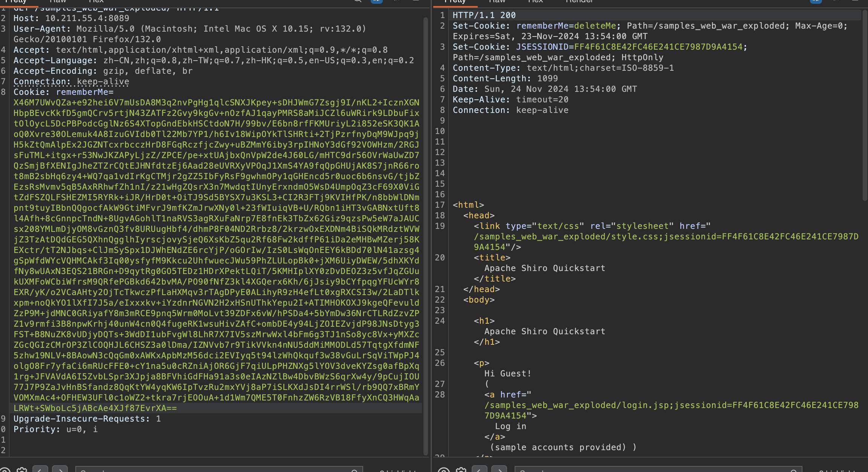Open request search settings gear icon
This screenshot has width=868, height=472.
coord(22,470)
